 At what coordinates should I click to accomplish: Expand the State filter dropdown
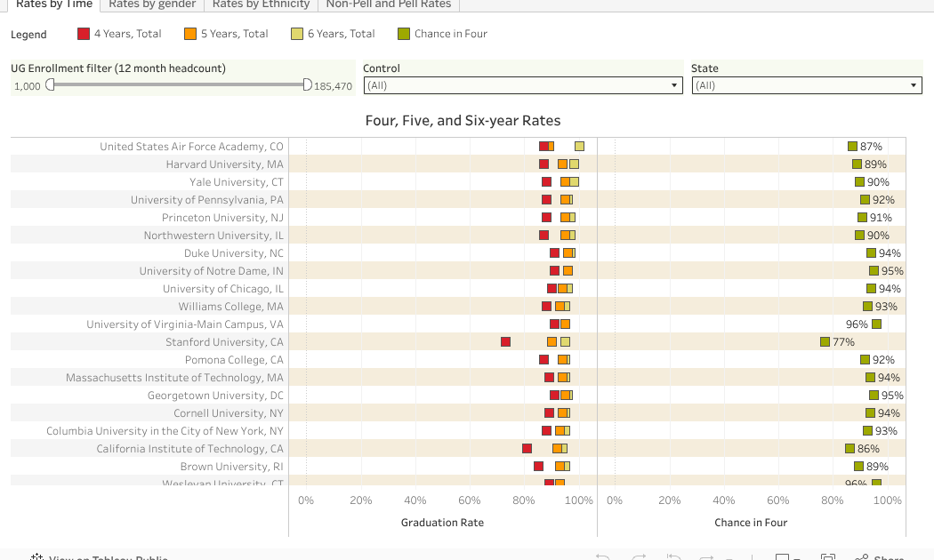[806, 85]
